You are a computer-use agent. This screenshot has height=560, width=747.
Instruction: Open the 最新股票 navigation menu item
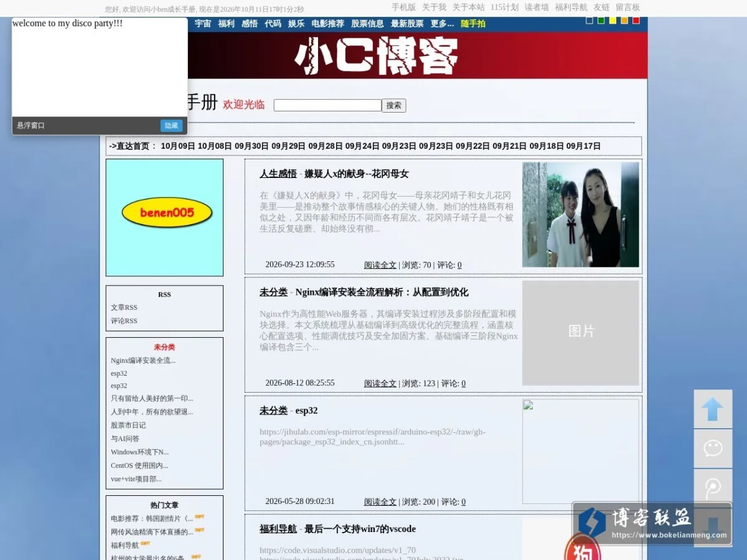(407, 24)
